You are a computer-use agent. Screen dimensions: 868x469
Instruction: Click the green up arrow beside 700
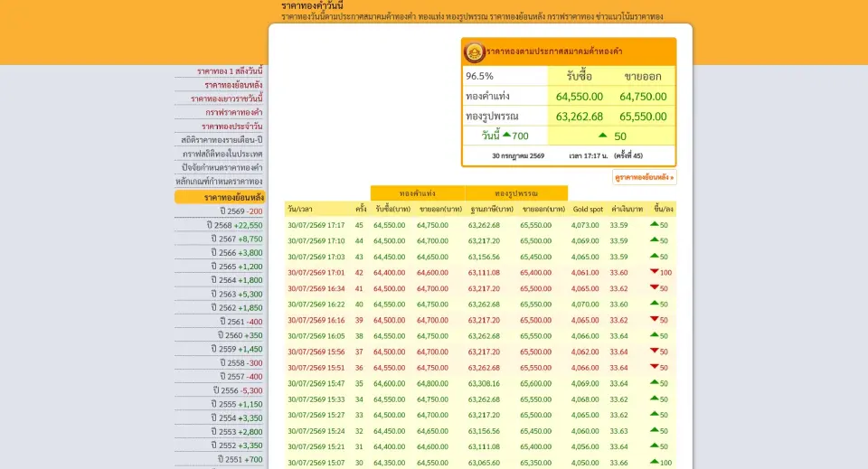tap(506, 135)
